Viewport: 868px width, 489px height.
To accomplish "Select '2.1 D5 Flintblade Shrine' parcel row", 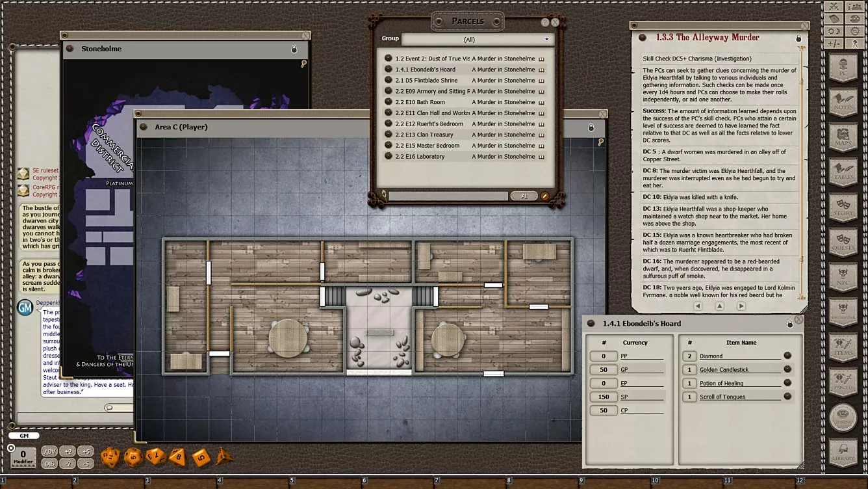I will (x=465, y=81).
